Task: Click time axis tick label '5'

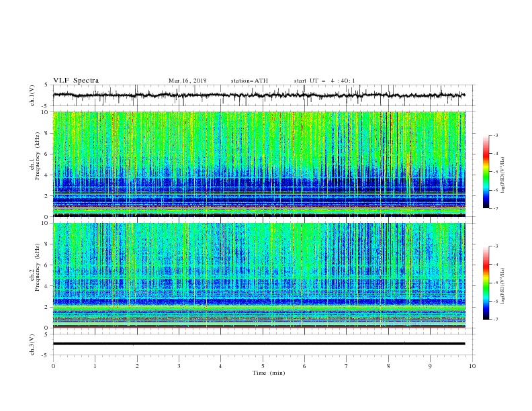Action: (263, 366)
